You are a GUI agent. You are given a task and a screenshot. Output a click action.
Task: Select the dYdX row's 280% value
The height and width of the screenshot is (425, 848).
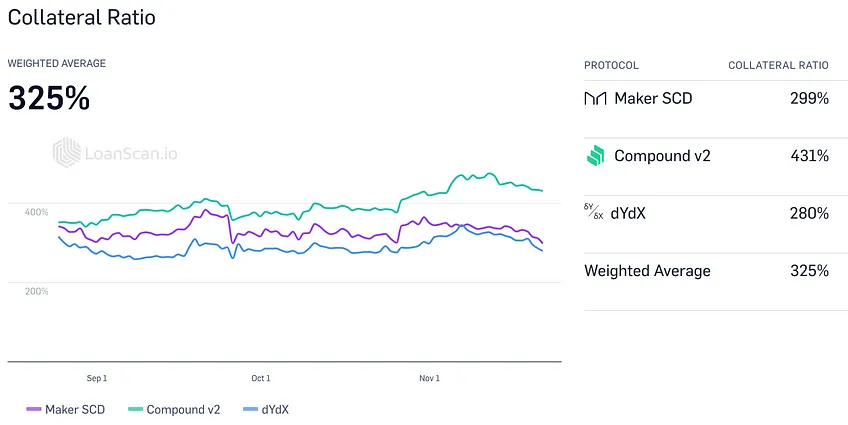(x=809, y=214)
